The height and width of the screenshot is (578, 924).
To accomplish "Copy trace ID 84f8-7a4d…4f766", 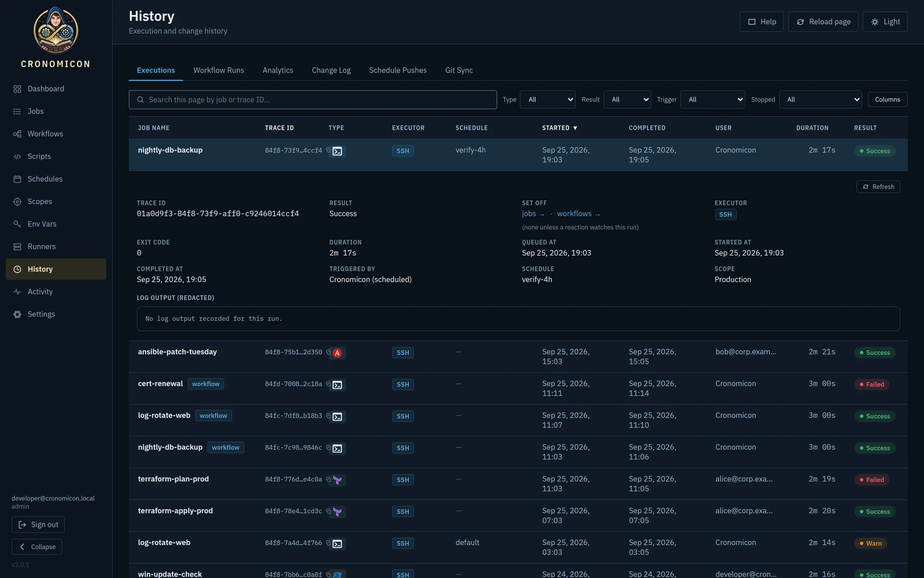I will (x=328, y=543).
